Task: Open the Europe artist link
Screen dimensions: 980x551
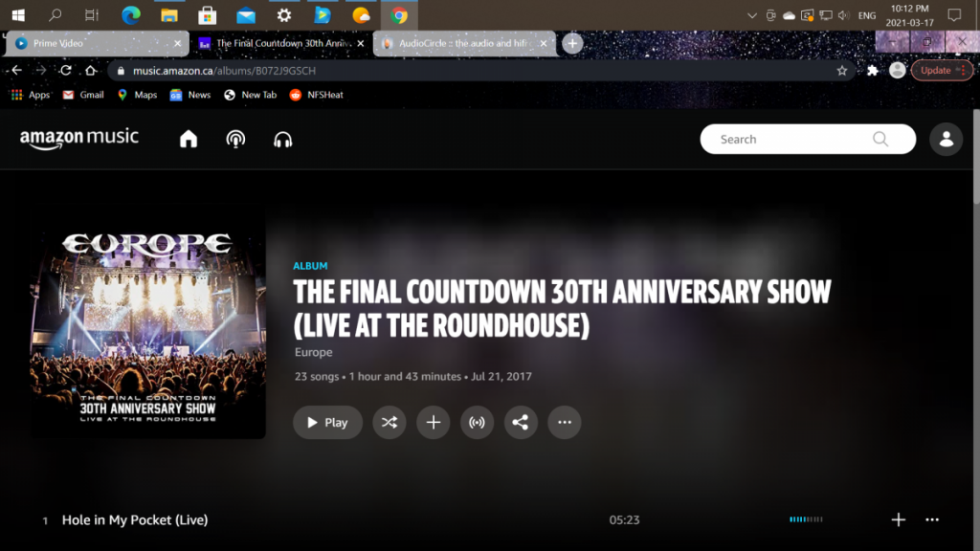Action: tap(313, 352)
